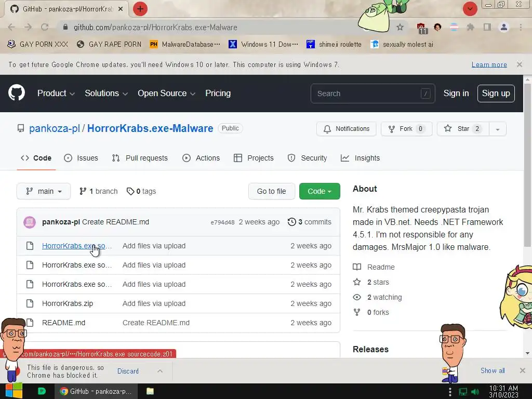532x399 pixels.
Task: Click the GitHub Octocat logo
Action: pyautogui.click(x=17, y=92)
